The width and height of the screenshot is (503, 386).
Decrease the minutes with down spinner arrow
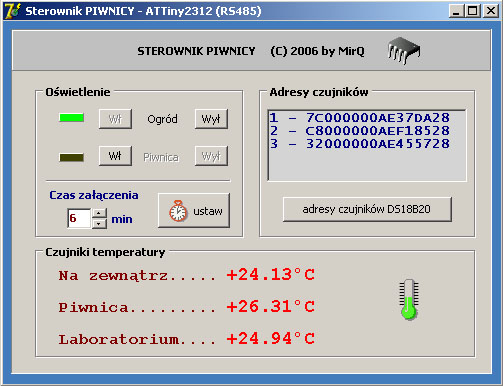99,224
